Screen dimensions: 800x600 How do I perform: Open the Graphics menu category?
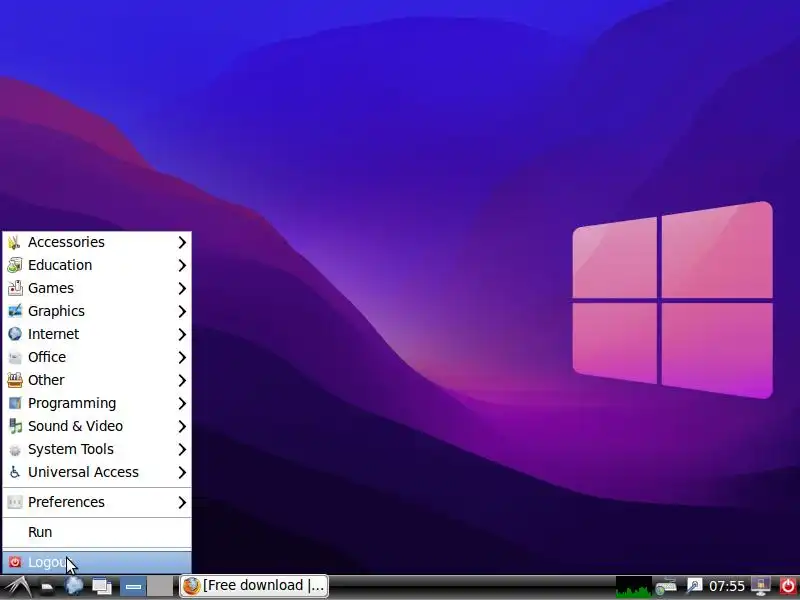97,311
